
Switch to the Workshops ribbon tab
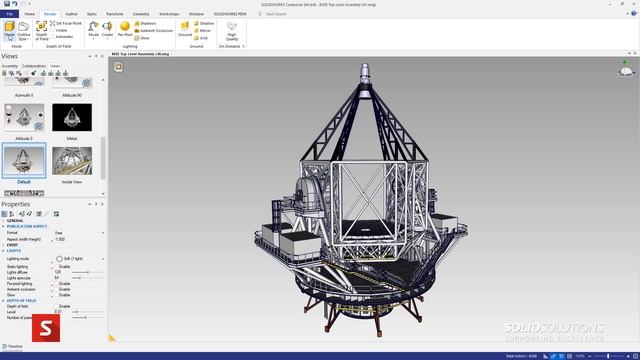coord(169,14)
